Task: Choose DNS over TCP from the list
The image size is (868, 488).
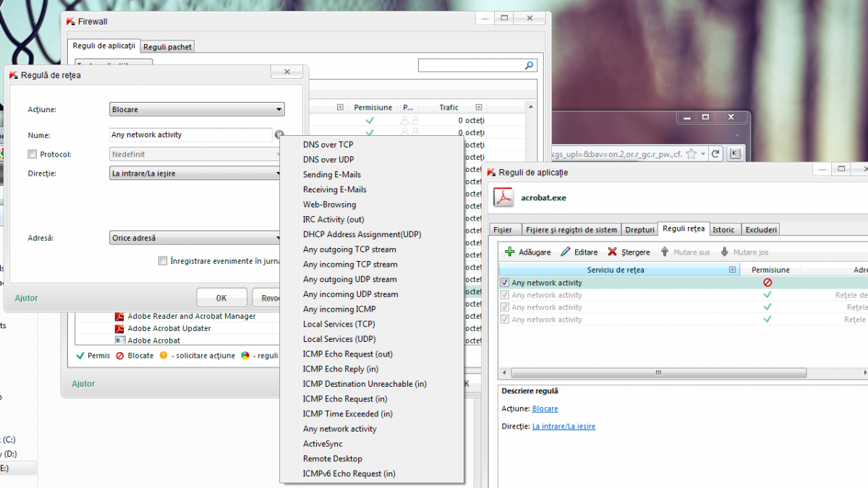Action: pos(328,145)
